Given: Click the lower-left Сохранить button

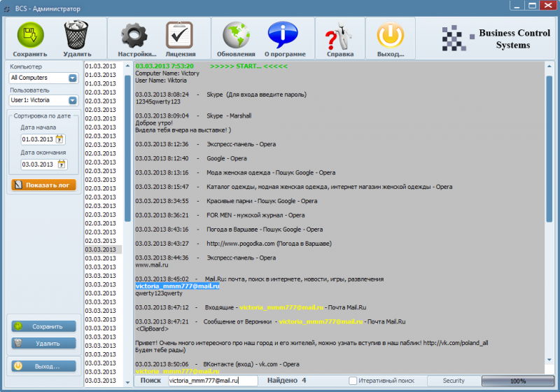Looking at the screenshot, I should [x=43, y=326].
